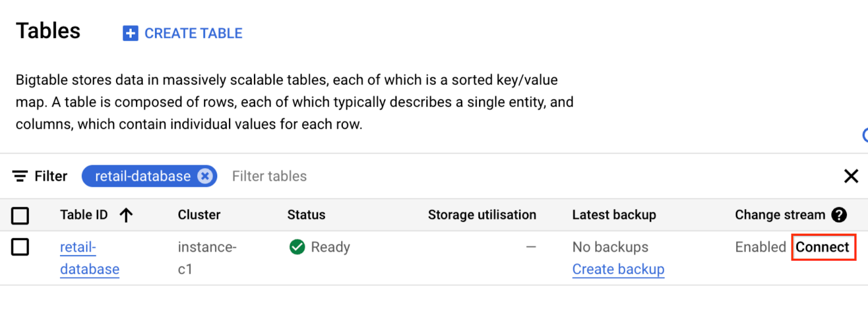The width and height of the screenshot is (868, 311).
Task: Click the Storage utilisation column header
Action: 482,215
